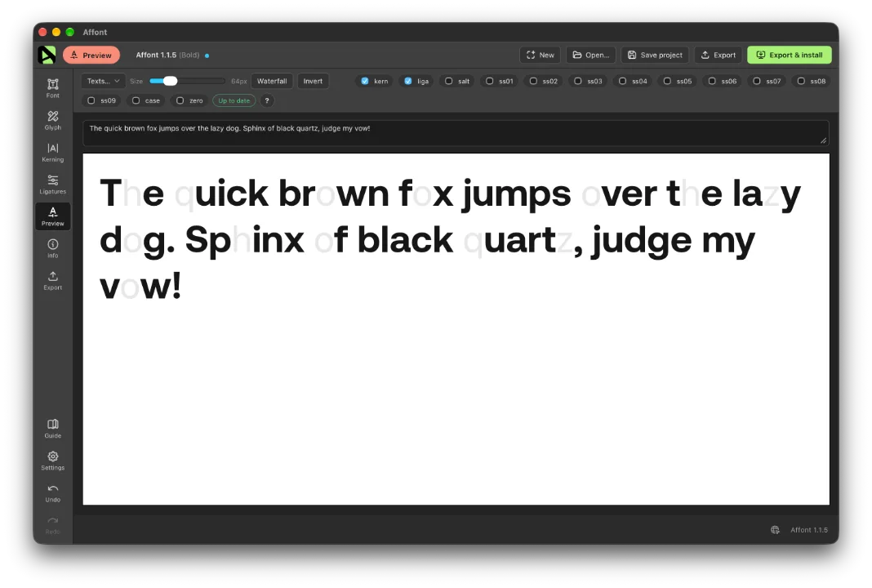Enable the salt feature checkbox

coord(449,81)
